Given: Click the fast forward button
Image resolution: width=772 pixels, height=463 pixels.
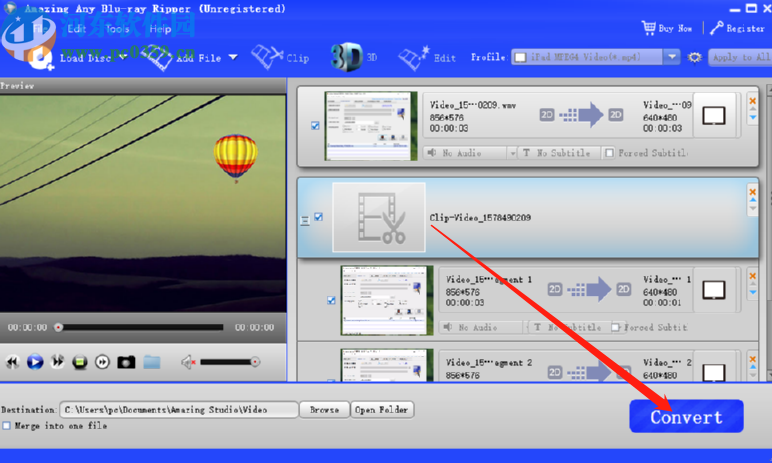Looking at the screenshot, I should [x=58, y=362].
